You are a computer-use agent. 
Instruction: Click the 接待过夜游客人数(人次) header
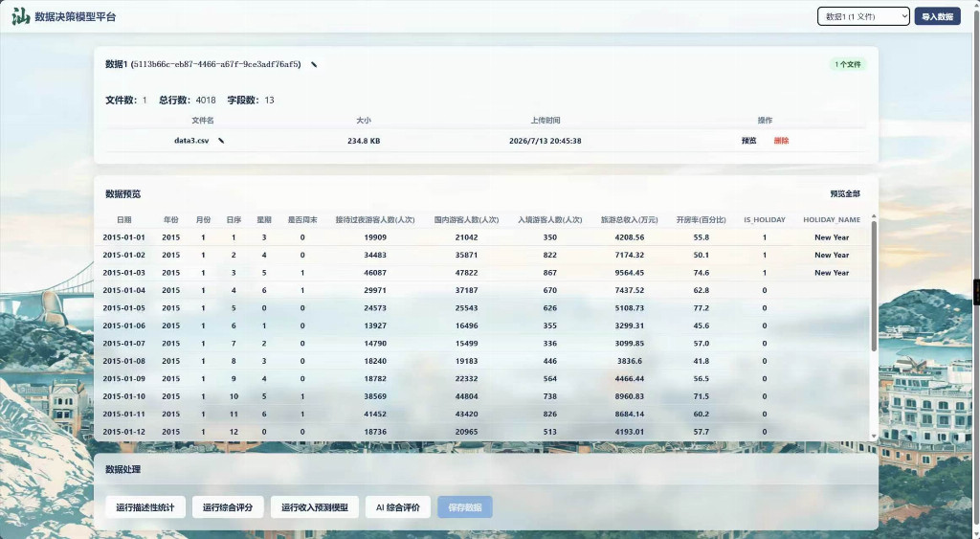pos(375,220)
